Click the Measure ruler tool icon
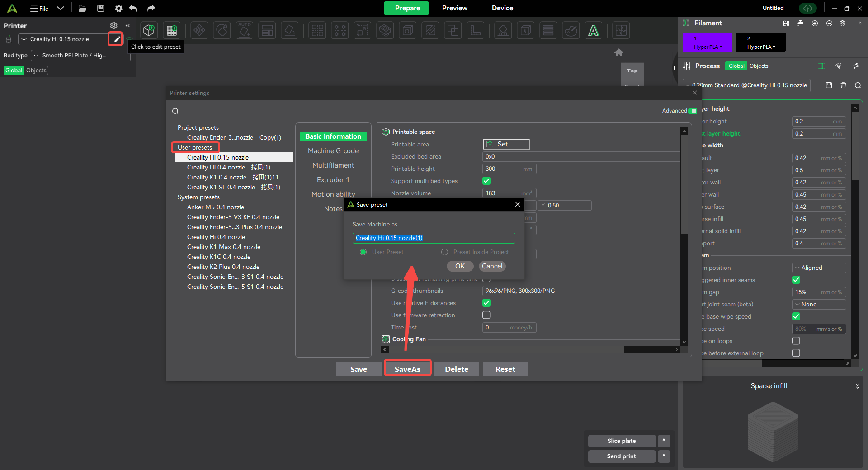Image resolution: width=868 pixels, height=470 pixels. pyautogui.click(x=476, y=30)
